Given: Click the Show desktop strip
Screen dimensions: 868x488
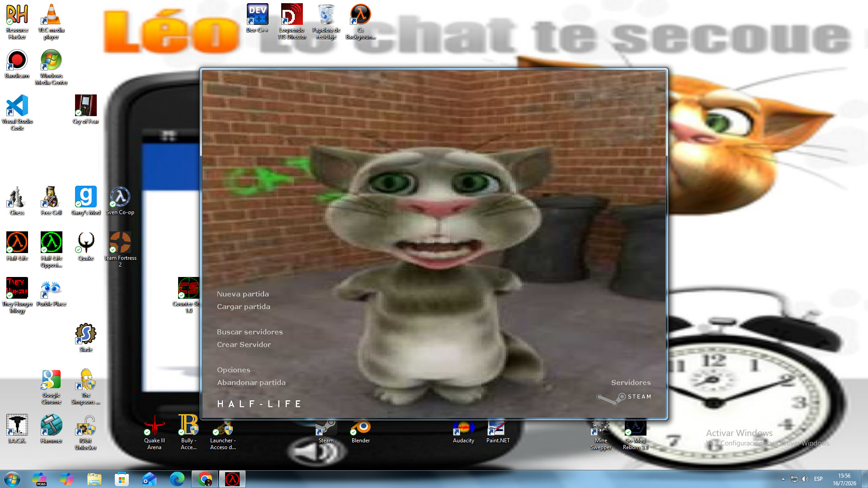Looking at the screenshot, I should click(864, 479).
